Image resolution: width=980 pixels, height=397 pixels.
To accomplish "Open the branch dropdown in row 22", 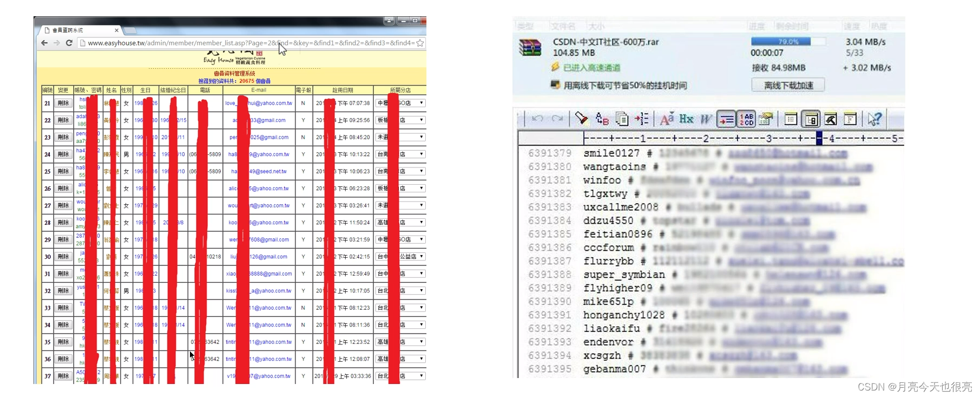I will click(x=400, y=120).
